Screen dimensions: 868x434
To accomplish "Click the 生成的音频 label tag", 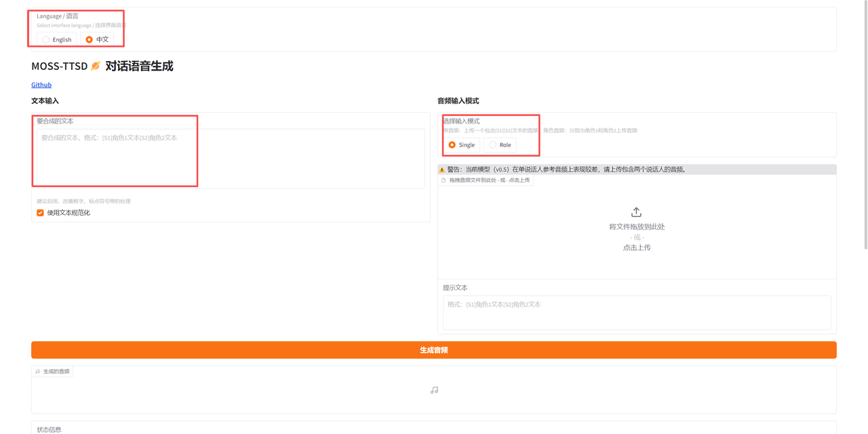I will tap(53, 372).
